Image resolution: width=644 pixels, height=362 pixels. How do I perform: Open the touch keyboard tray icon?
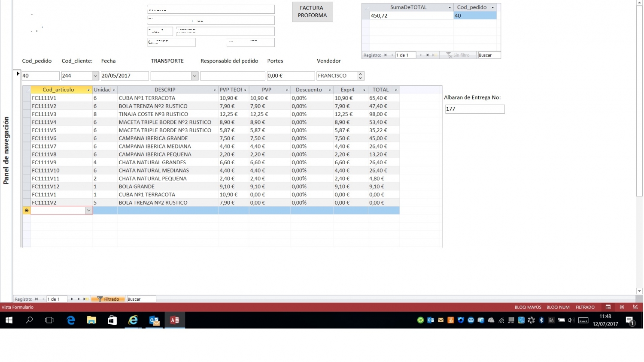tap(583, 320)
